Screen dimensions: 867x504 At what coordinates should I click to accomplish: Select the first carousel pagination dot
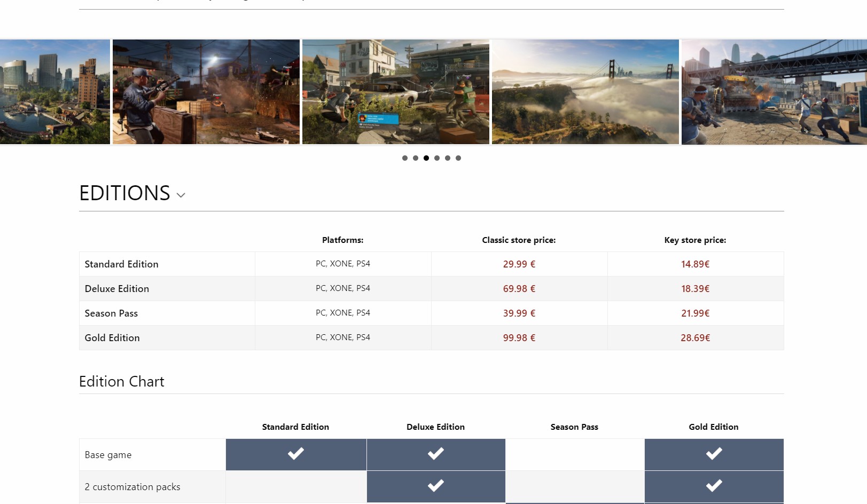click(x=405, y=158)
